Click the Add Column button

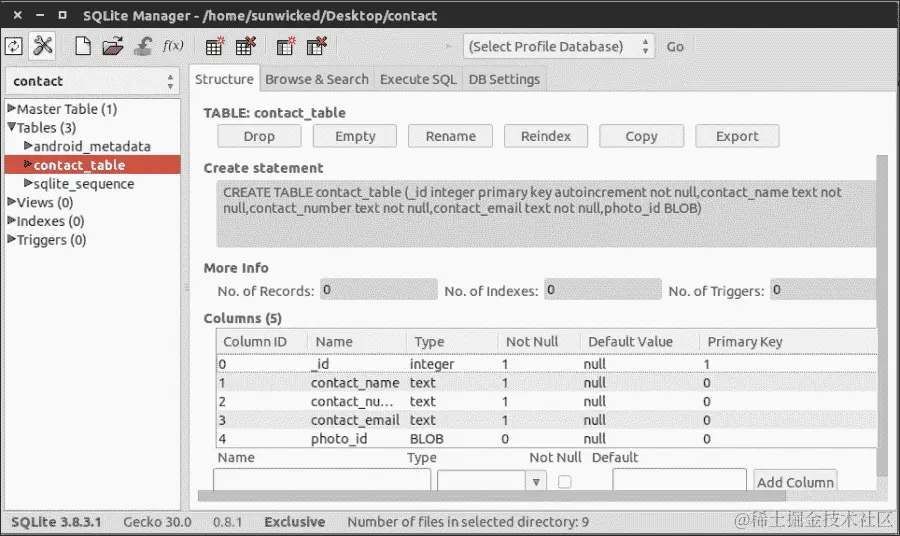click(x=795, y=481)
